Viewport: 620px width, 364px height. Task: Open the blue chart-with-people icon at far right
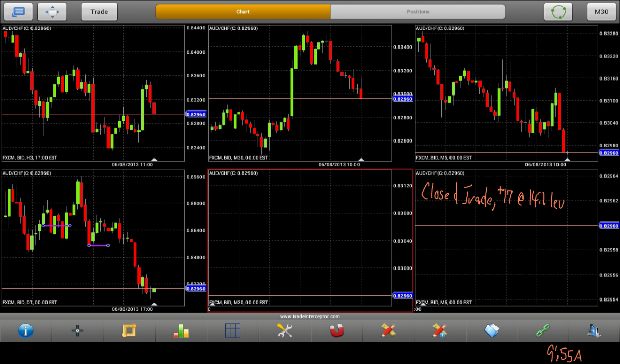pos(595,331)
